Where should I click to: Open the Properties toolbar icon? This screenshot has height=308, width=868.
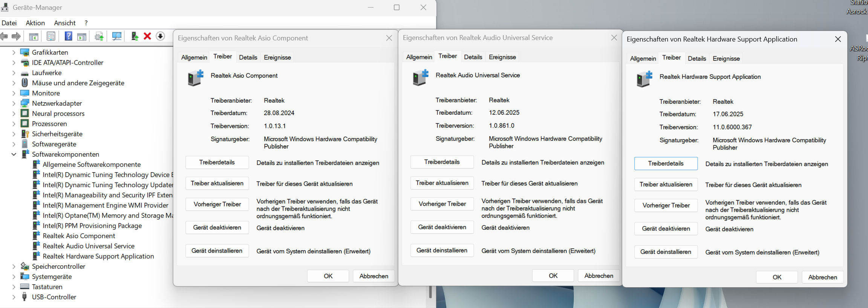pos(51,36)
